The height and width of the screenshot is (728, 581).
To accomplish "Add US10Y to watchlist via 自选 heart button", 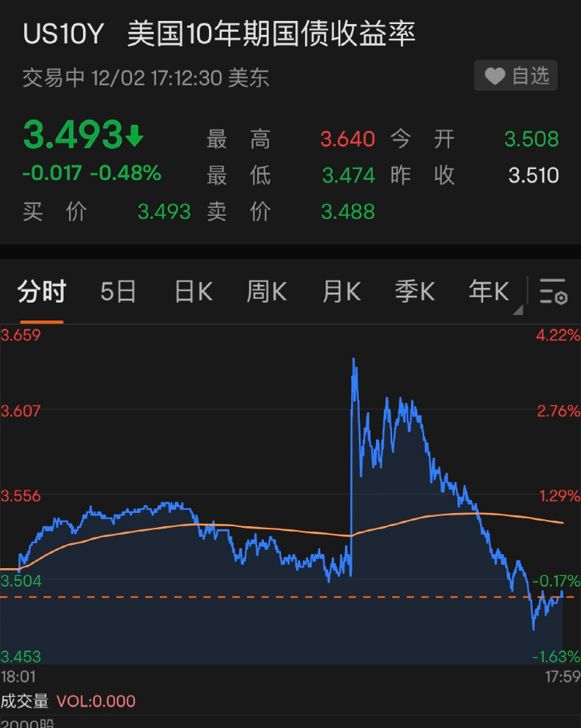I will click(516, 76).
